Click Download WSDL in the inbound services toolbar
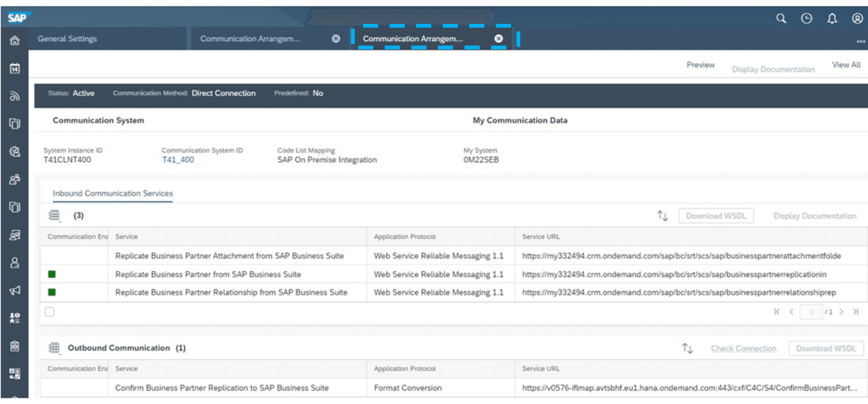 pyautogui.click(x=716, y=216)
